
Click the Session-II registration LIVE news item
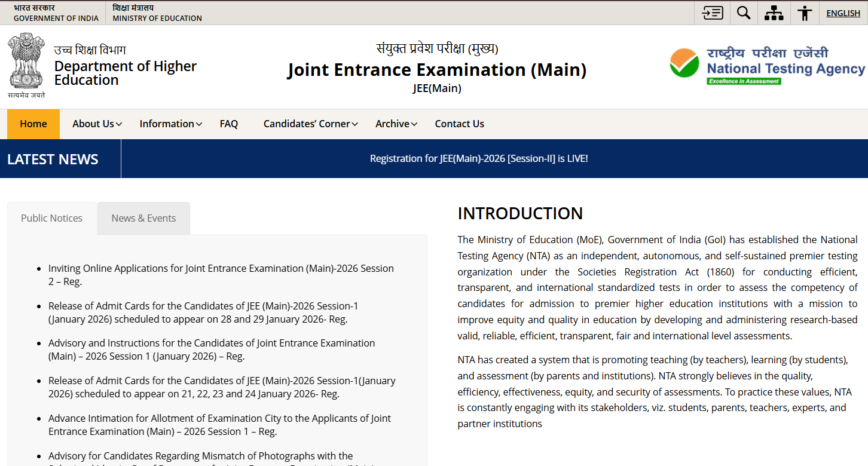tap(478, 158)
